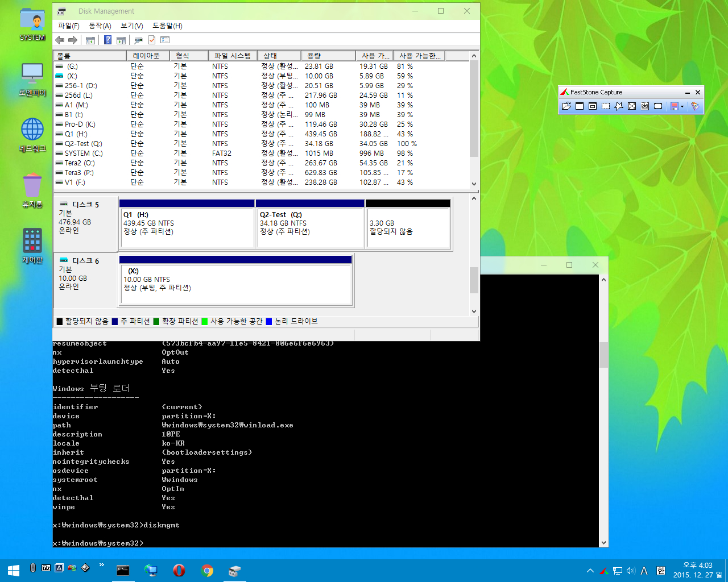Select Capture Rectangular Region in FastStone

click(606, 106)
